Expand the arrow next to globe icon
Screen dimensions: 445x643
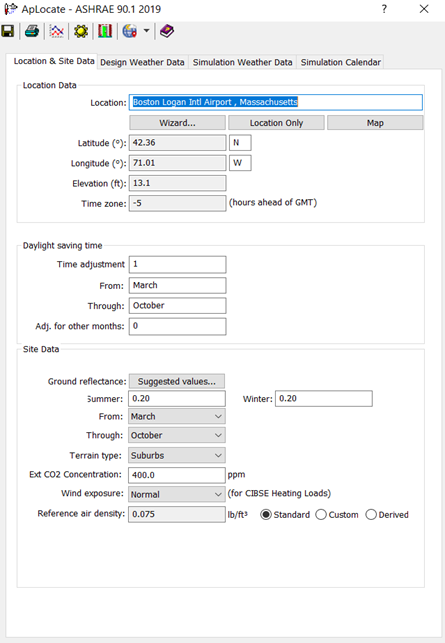point(146,31)
